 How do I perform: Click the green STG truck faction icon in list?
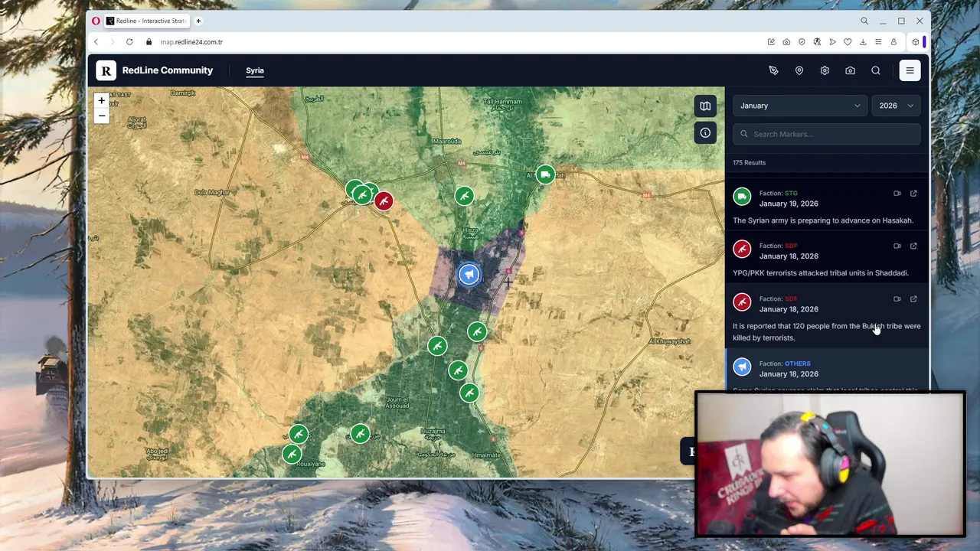click(x=742, y=197)
